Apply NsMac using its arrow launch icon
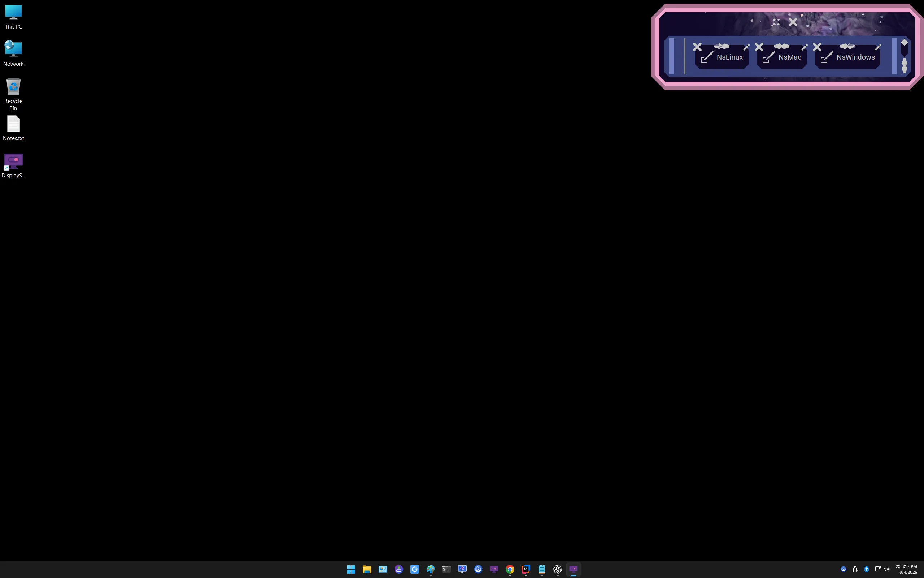This screenshot has height=578, width=924. (768, 57)
